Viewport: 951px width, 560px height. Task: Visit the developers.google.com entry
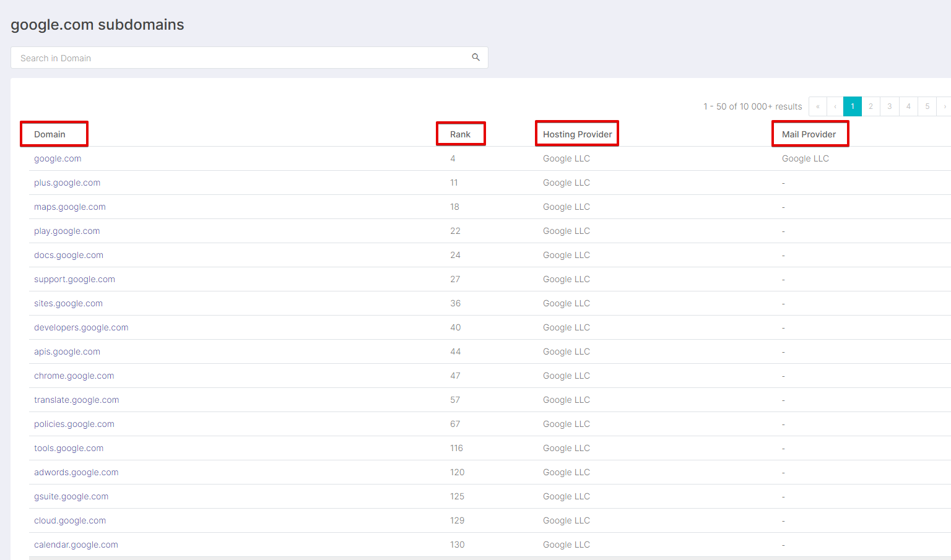click(x=81, y=327)
